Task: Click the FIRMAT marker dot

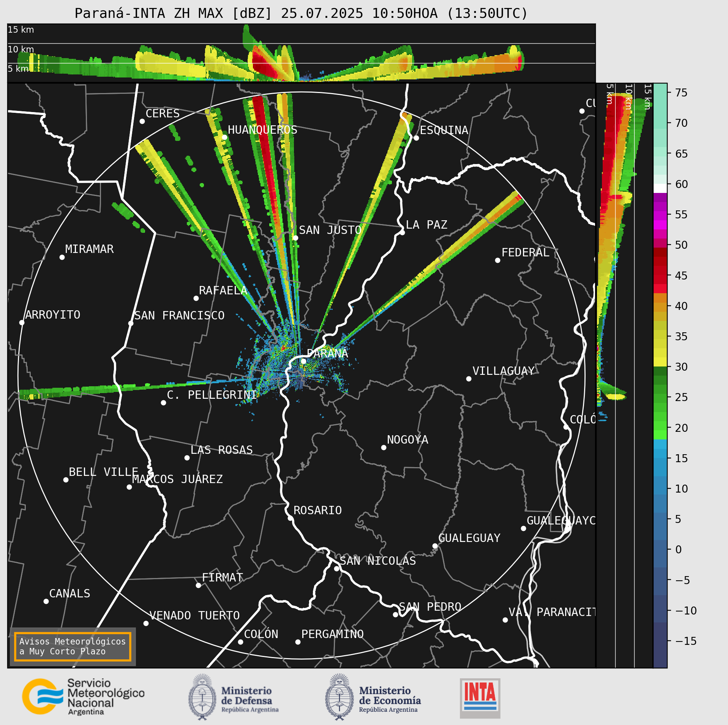Action: point(198,585)
